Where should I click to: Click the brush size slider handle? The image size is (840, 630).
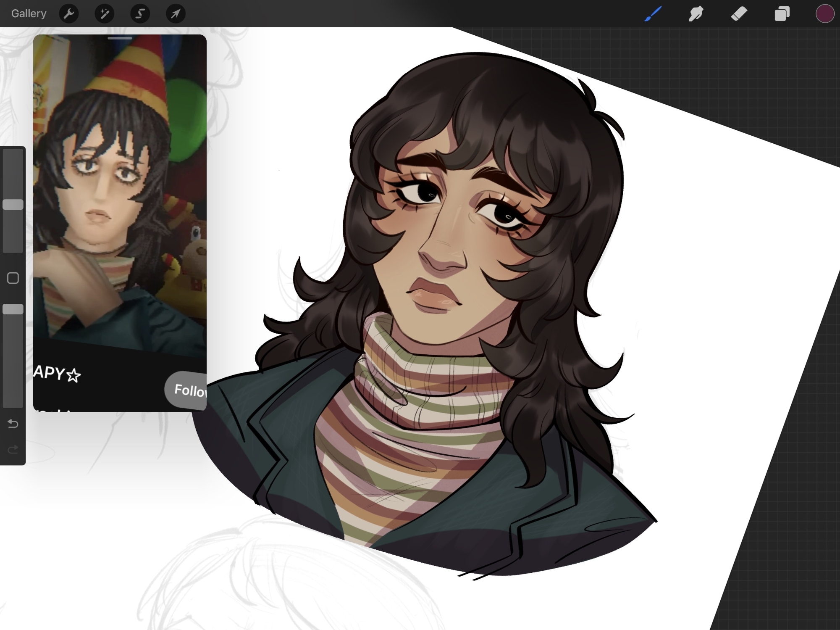point(13,205)
